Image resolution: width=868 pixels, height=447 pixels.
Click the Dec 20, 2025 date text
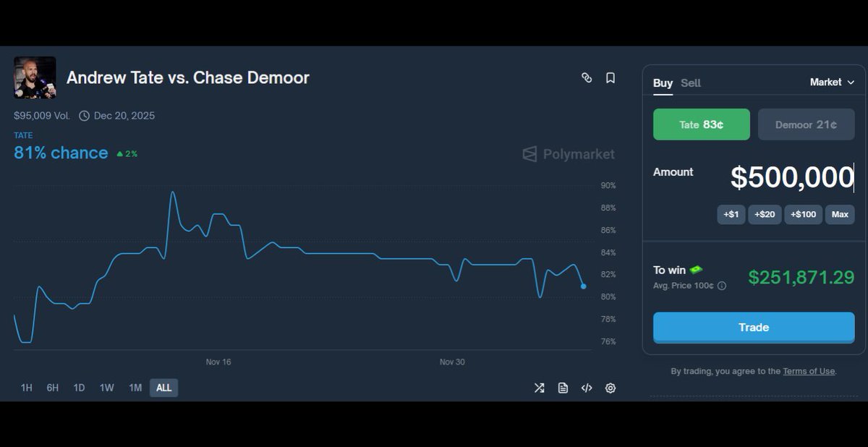124,116
